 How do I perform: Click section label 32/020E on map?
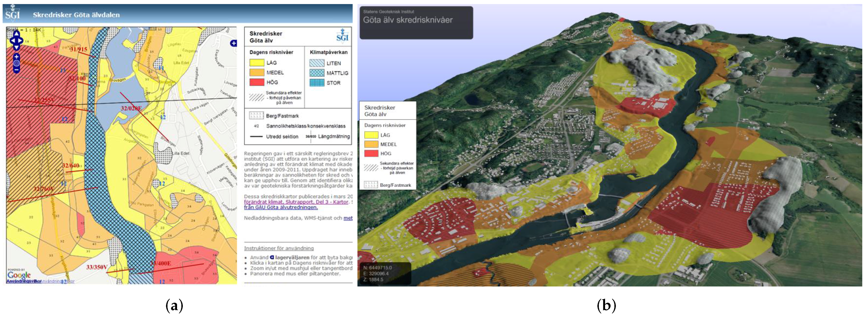pyautogui.click(x=131, y=108)
